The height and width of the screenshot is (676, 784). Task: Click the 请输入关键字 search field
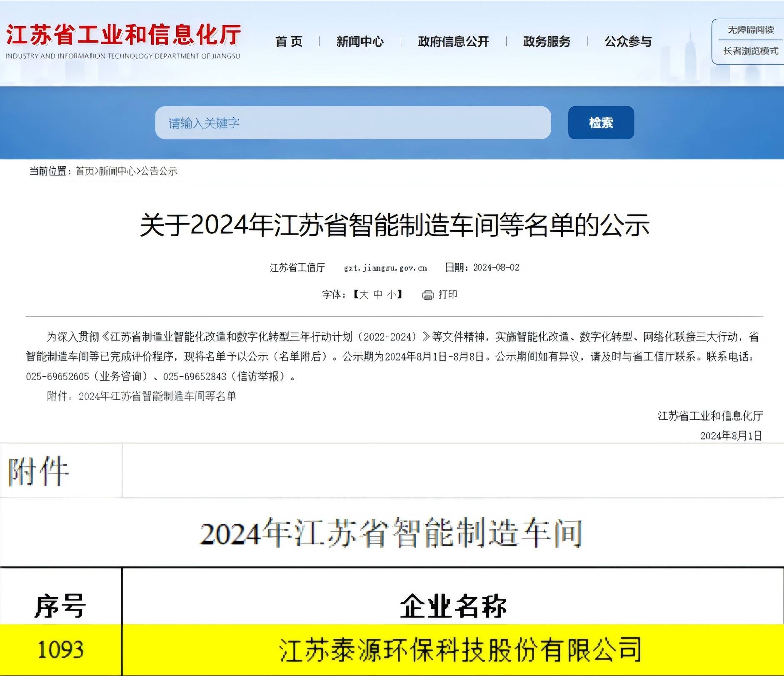(x=352, y=123)
